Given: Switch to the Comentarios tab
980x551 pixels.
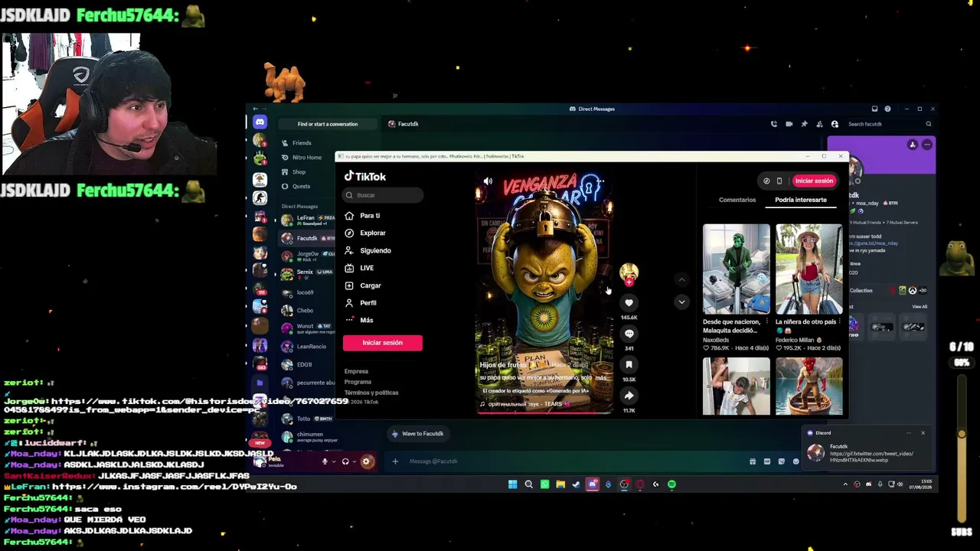Looking at the screenshot, I should tap(737, 200).
